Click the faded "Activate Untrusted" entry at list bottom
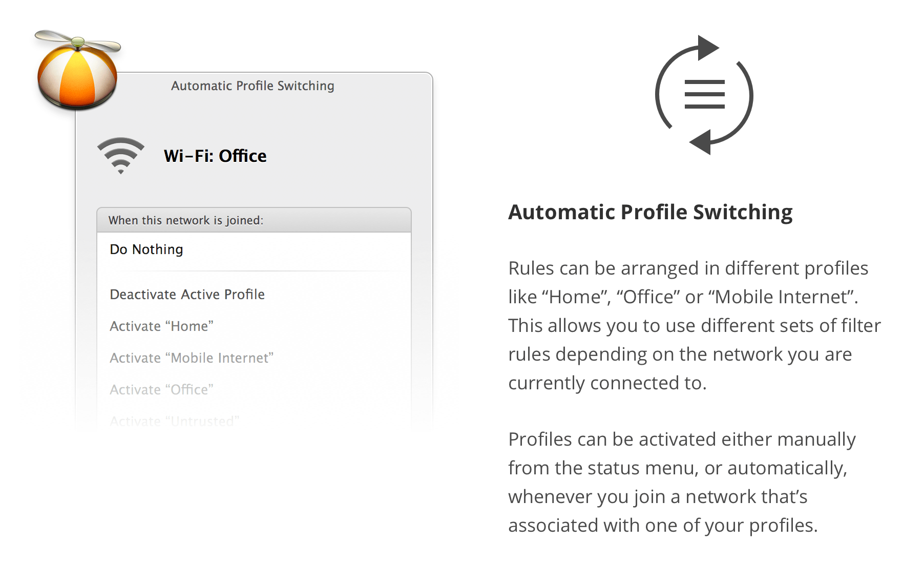 coord(174,420)
